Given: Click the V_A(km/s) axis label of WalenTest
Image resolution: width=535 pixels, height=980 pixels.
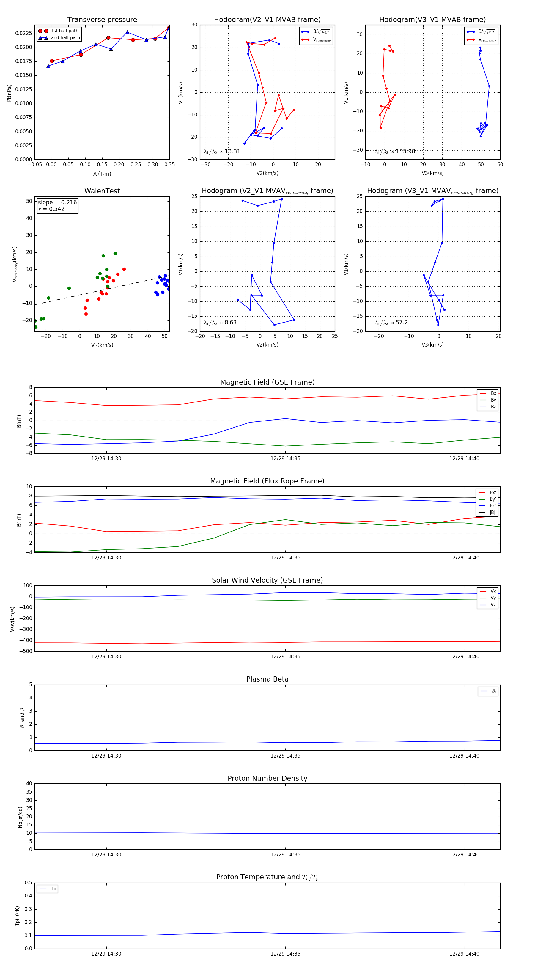Looking at the screenshot, I should tap(102, 345).
